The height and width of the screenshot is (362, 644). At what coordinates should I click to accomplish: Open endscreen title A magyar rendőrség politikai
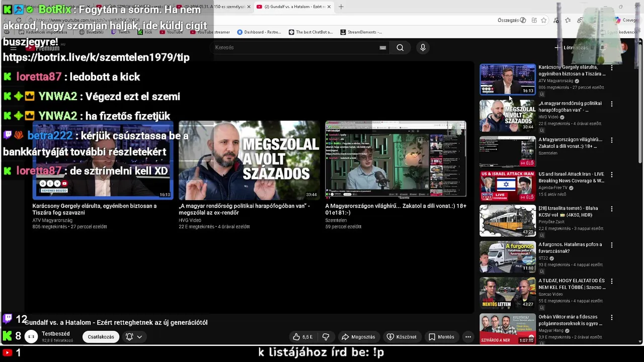[244, 209]
